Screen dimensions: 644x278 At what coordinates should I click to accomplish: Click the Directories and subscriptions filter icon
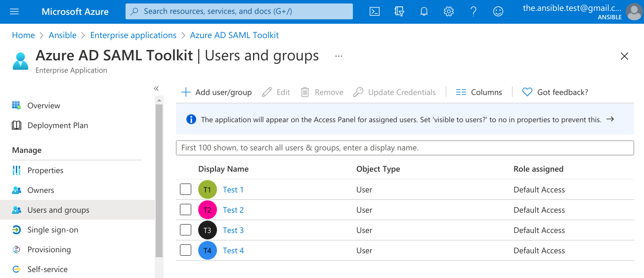pos(399,11)
